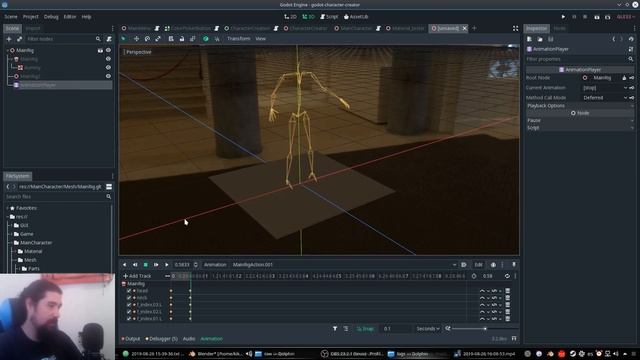Screen dimensions: 640x360
Task: Click the Inspector history back arrow
Action: [x=613, y=39]
